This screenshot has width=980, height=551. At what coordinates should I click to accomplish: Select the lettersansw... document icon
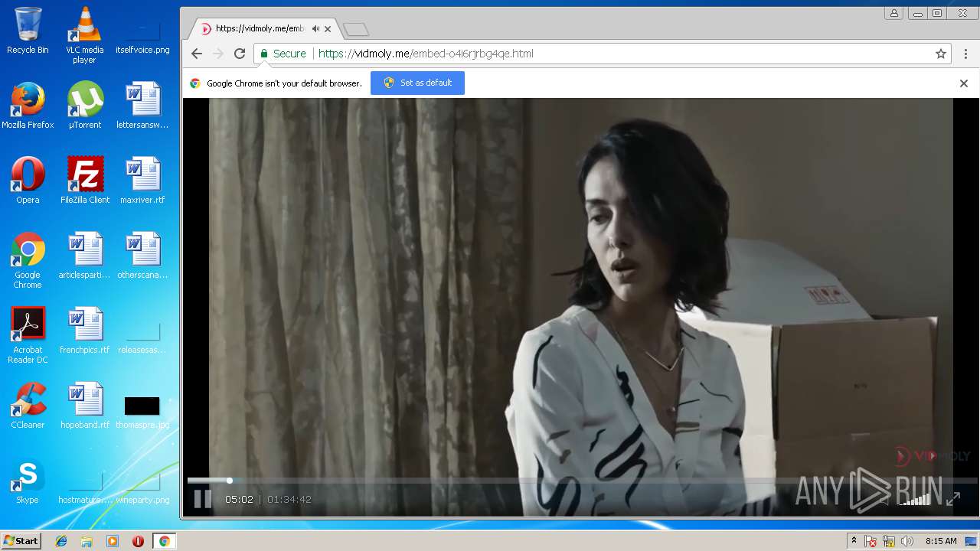tap(142, 105)
